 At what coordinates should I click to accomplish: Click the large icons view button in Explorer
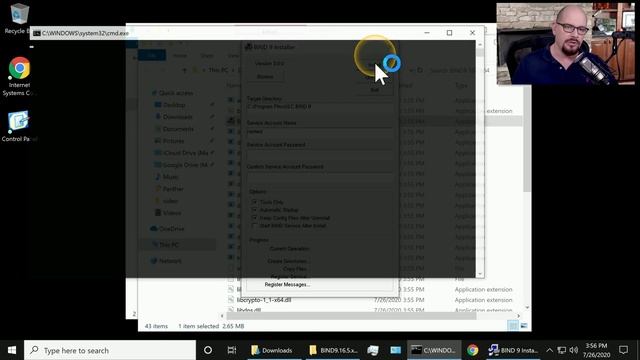pos(524,326)
